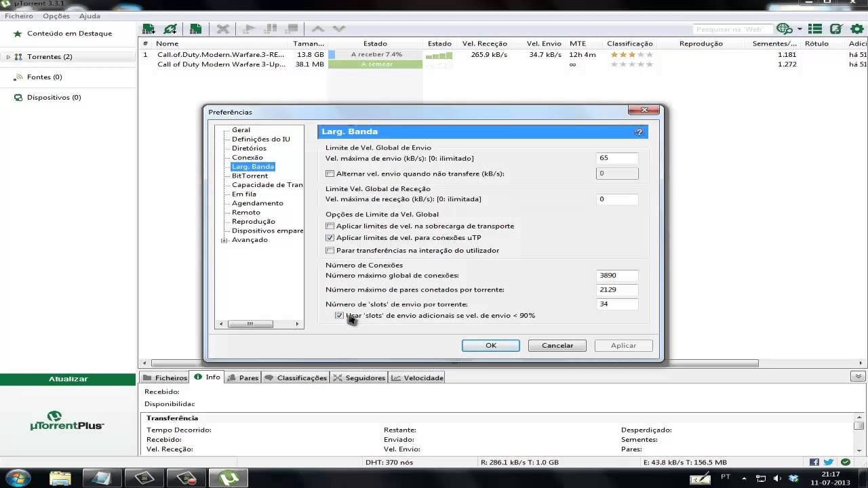Open Windows Explorer from the taskbar

coord(60,477)
